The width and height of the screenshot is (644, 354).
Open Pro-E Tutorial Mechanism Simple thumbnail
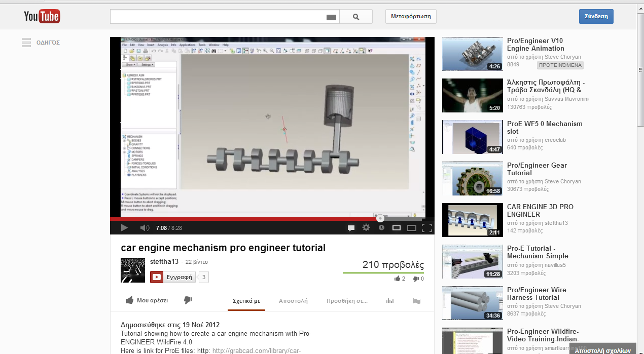(473, 262)
